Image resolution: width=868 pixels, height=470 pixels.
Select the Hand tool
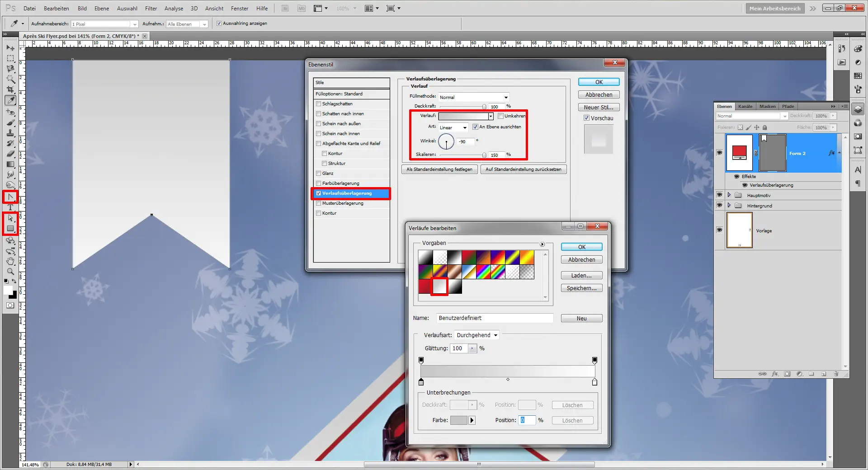10,261
